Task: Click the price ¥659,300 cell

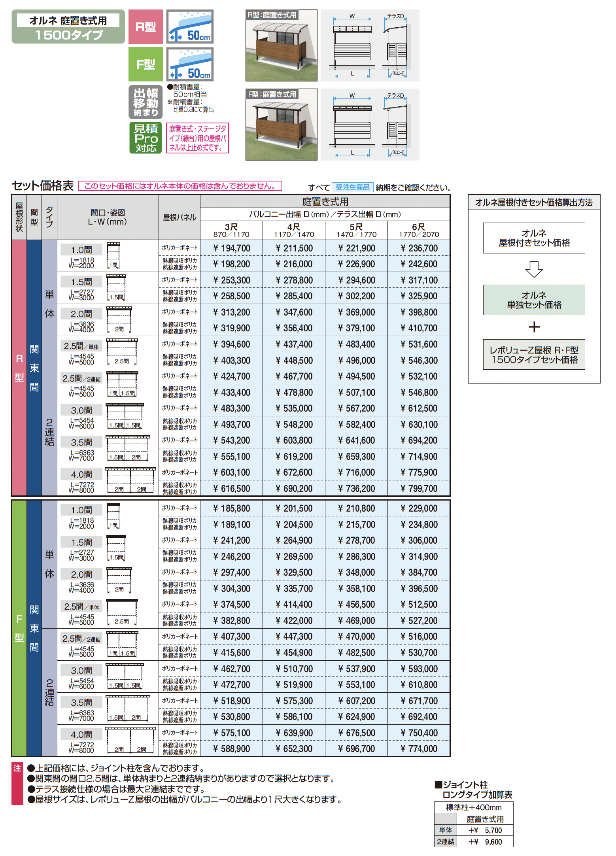Action: [356, 457]
